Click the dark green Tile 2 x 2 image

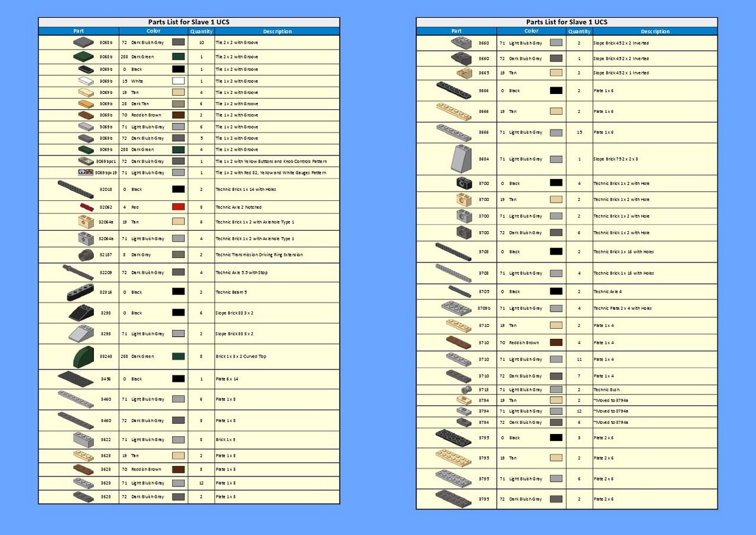[x=83, y=57]
